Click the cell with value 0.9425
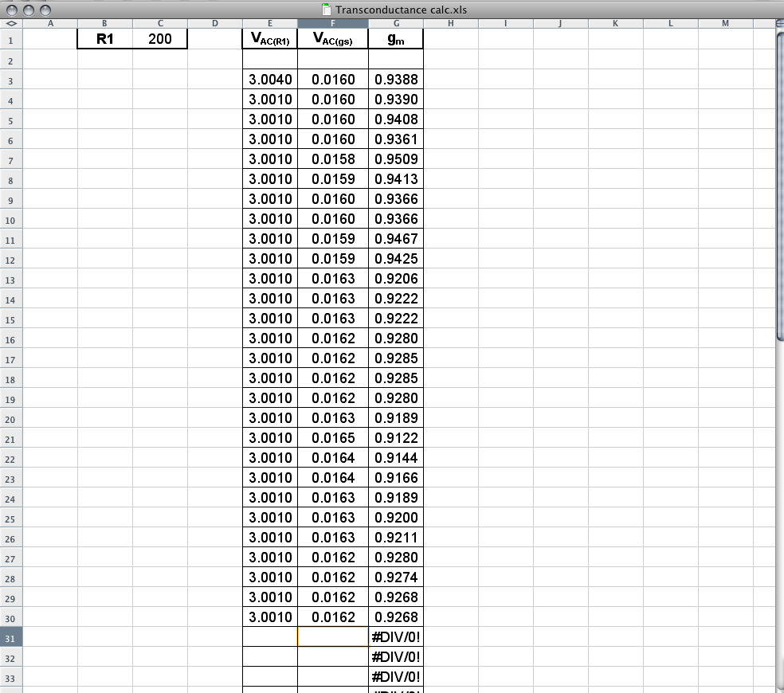 tap(396, 259)
